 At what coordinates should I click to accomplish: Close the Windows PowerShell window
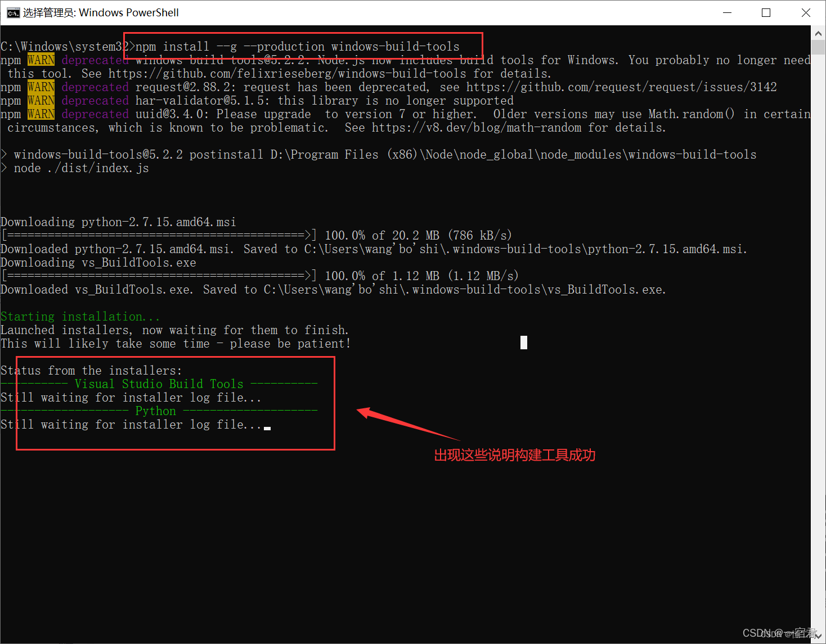pyautogui.click(x=806, y=12)
